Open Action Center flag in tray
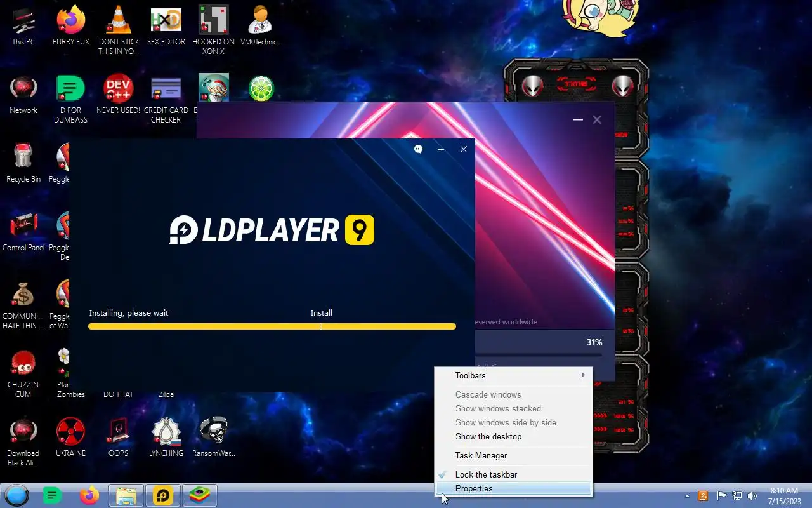This screenshot has width=812, height=508. pyautogui.click(x=721, y=496)
